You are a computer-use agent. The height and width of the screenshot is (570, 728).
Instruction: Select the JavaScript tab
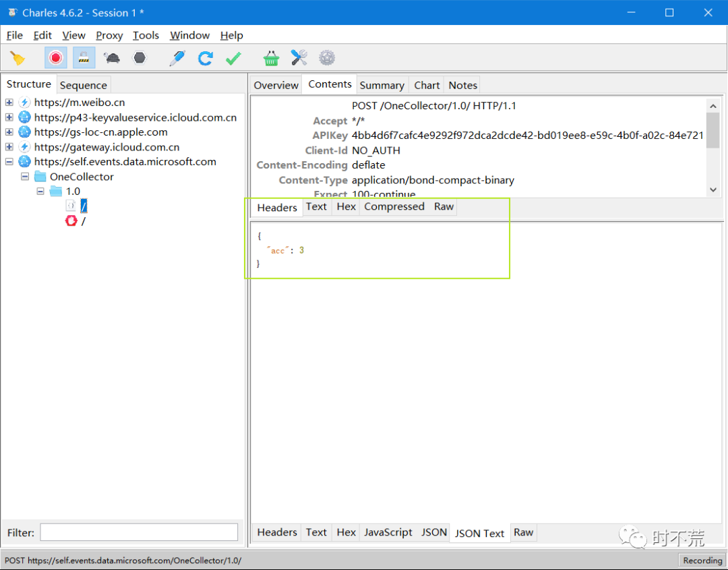(388, 532)
